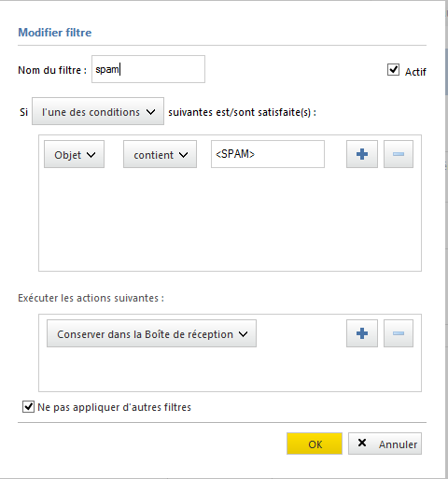The image size is (448, 479).
Task: Click the vertical scrollbar at the dialog edge
Action: pyautogui.click(x=446, y=72)
